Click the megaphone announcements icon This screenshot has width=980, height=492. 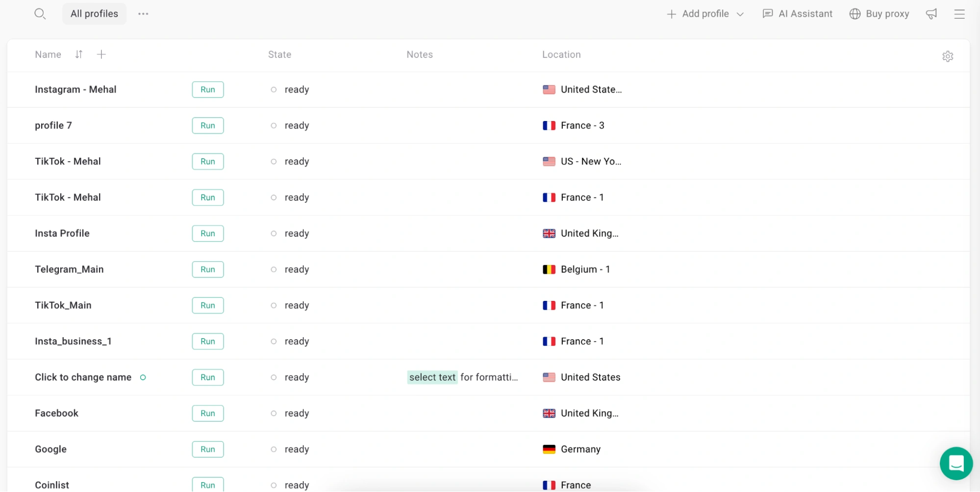pyautogui.click(x=931, y=14)
